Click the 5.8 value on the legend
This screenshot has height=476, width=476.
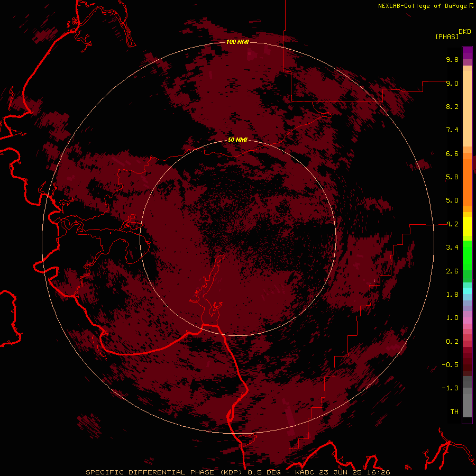452,177
